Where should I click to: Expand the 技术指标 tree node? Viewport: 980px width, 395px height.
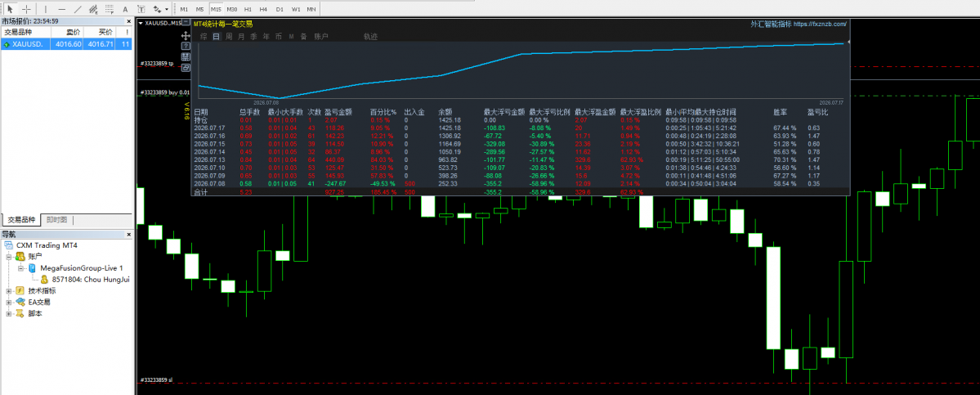point(9,290)
